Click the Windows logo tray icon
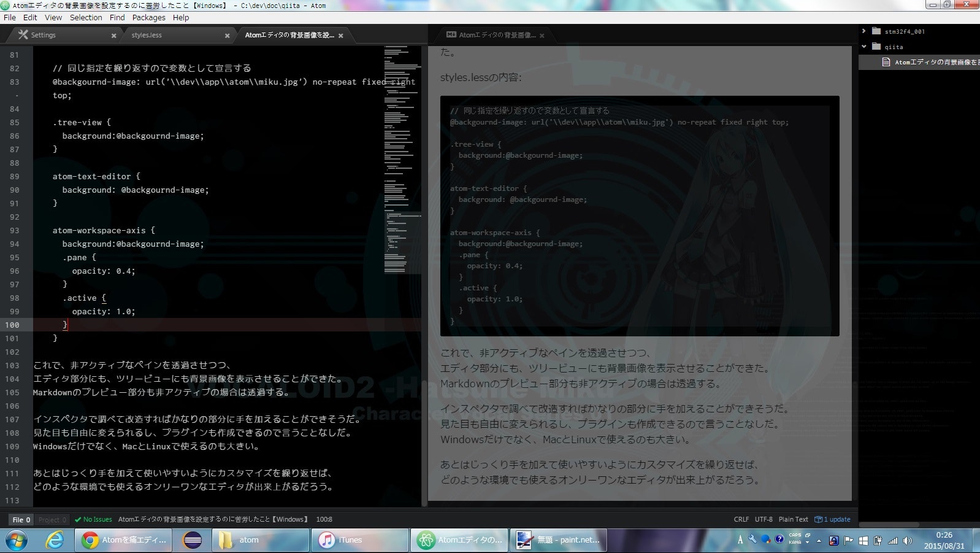Viewport: 980px width, 553px height. [x=863, y=541]
